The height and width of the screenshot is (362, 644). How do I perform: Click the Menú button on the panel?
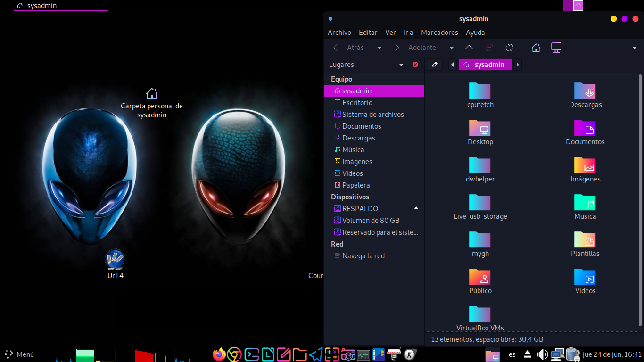point(19,354)
